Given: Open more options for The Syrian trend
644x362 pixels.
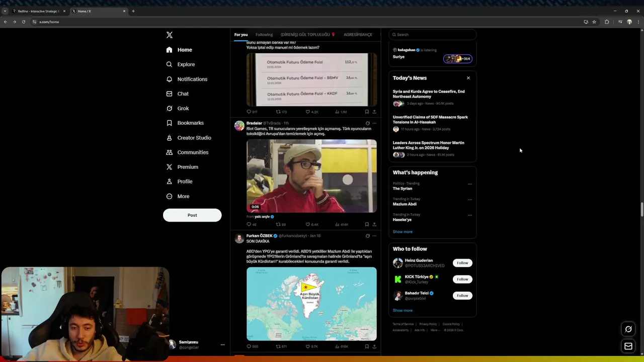Looking at the screenshot, I should pos(470,184).
